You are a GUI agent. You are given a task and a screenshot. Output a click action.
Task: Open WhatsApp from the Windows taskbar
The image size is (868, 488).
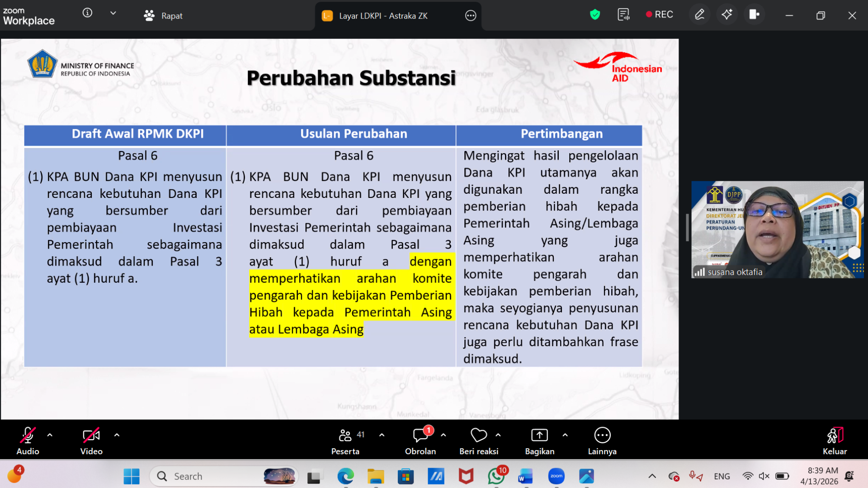[x=496, y=476]
